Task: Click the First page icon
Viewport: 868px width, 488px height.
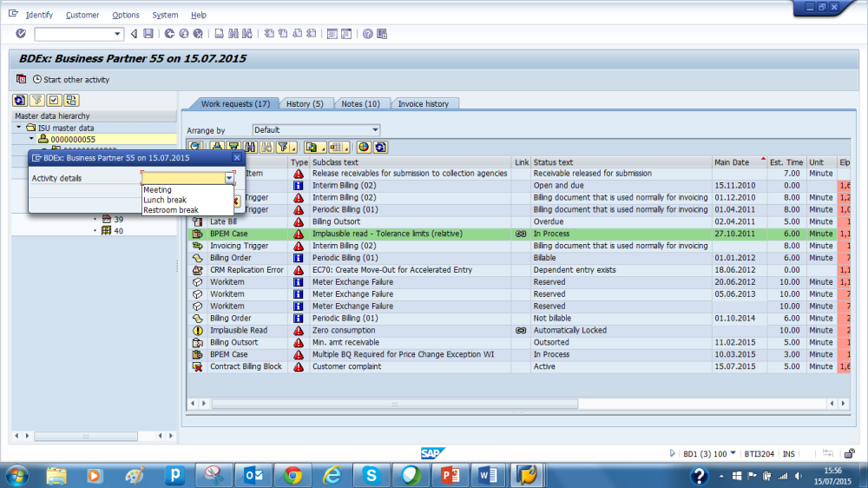Action: tap(269, 34)
